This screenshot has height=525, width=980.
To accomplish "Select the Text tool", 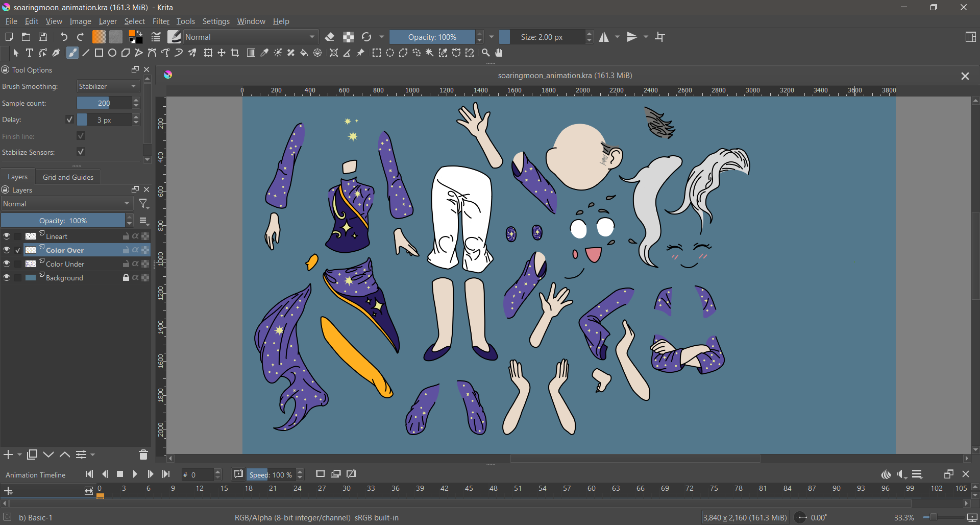I will click(29, 53).
